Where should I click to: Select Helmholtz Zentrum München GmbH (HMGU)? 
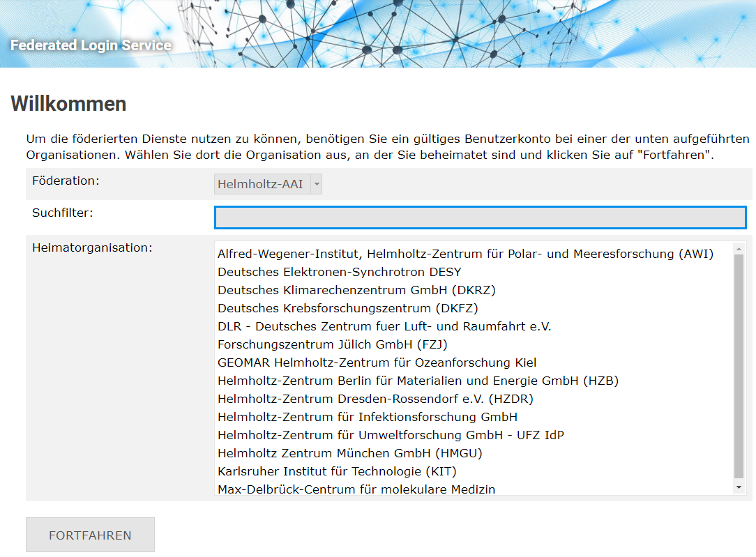(349, 453)
